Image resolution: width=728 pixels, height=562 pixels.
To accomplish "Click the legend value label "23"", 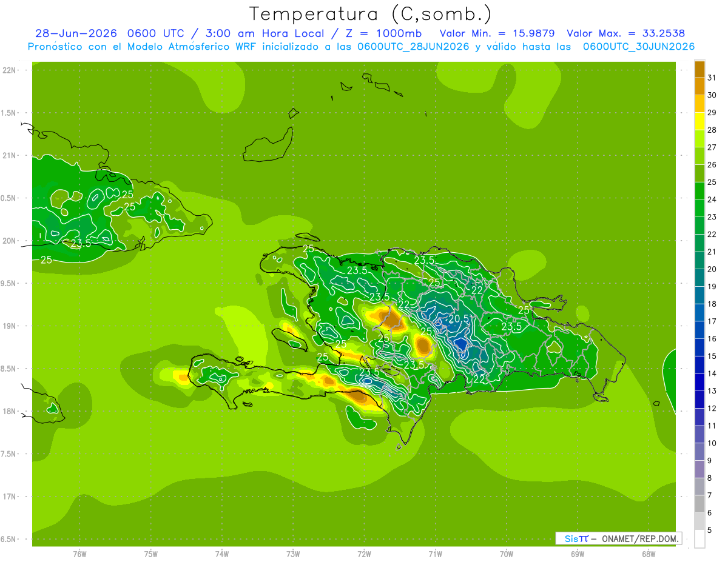I will tap(712, 217).
